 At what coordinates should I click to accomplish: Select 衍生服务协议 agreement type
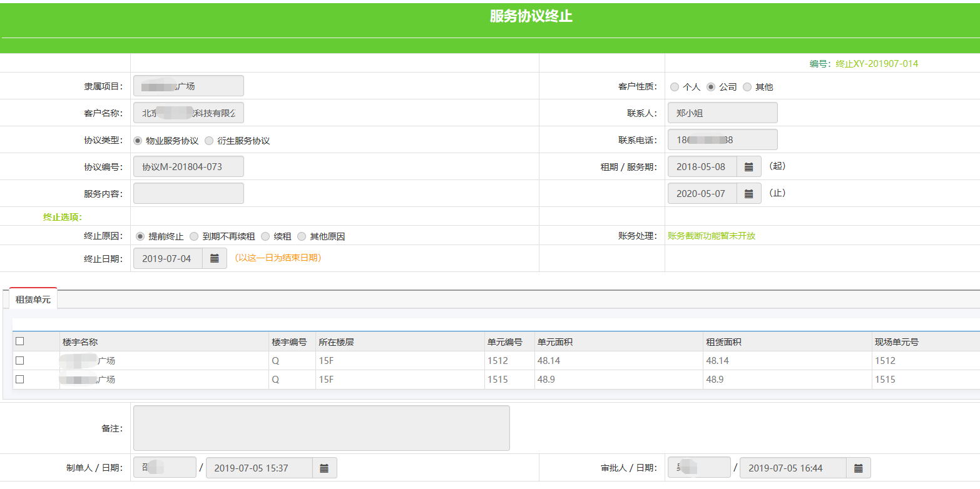[x=209, y=141]
